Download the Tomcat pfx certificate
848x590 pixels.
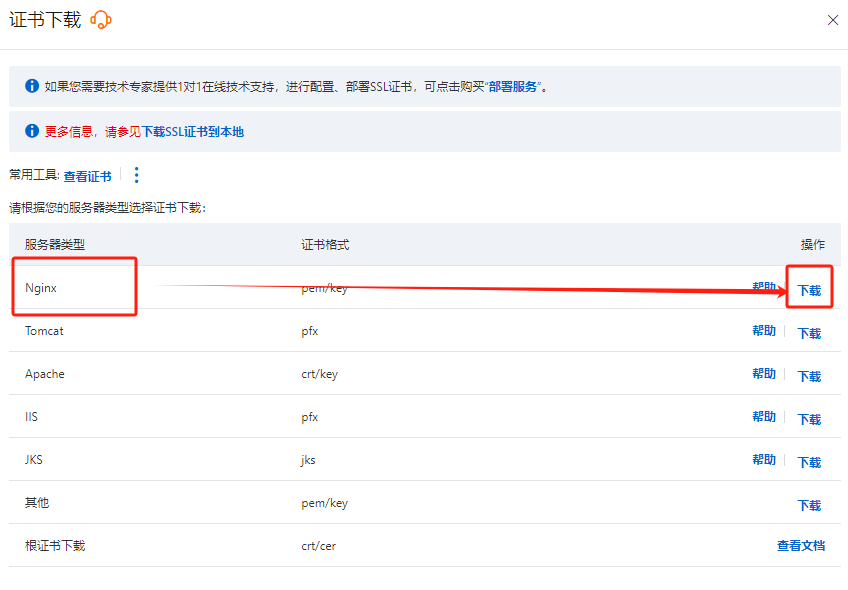pyautogui.click(x=809, y=334)
